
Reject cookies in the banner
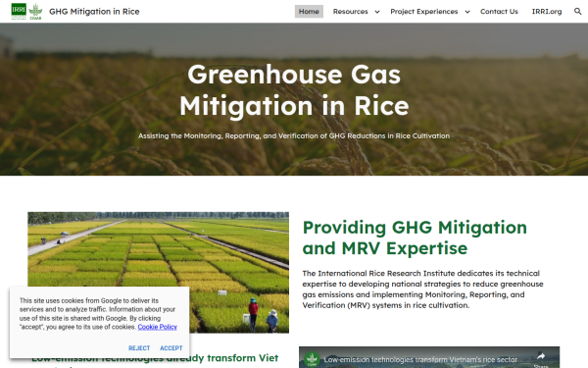pyautogui.click(x=139, y=348)
